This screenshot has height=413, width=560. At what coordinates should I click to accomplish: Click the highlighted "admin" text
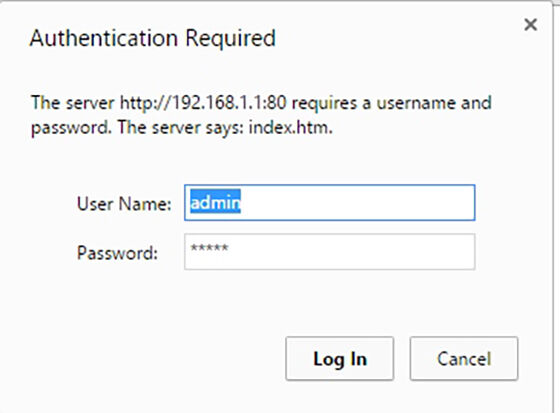point(215,203)
